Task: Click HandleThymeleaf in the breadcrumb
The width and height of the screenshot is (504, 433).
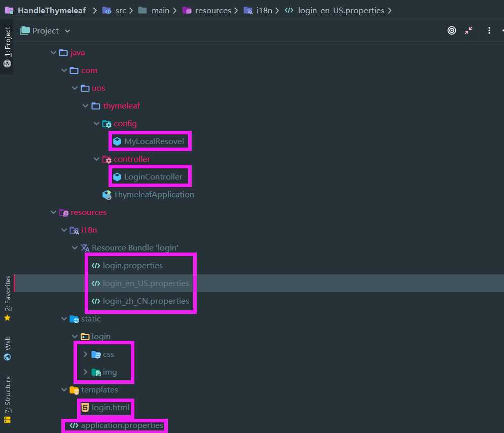Action: [52, 11]
